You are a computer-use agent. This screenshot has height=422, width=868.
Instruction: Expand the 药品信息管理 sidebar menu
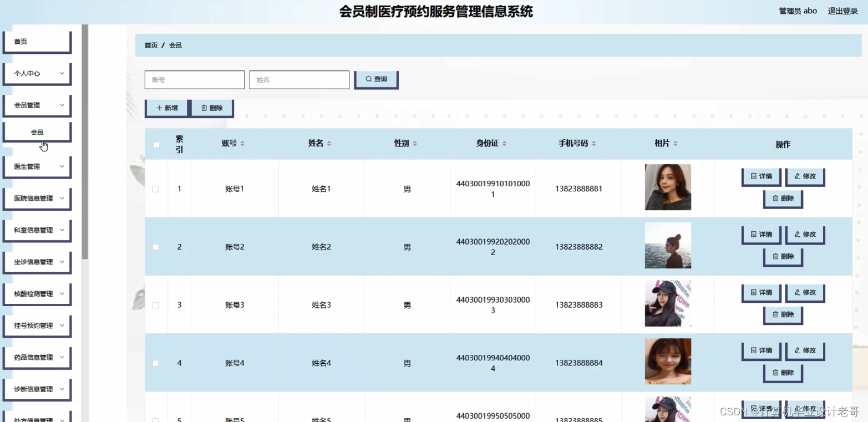point(37,358)
